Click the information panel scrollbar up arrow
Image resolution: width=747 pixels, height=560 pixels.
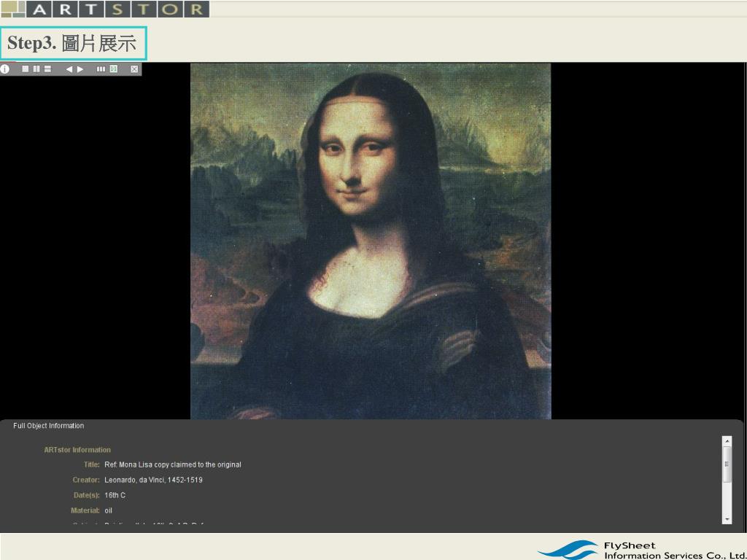point(727,441)
